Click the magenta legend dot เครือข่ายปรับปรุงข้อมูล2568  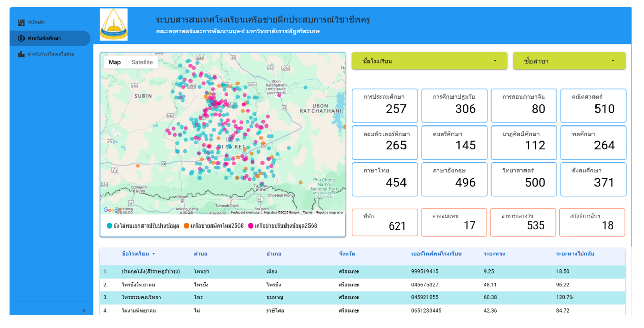[x=251, y=226]
